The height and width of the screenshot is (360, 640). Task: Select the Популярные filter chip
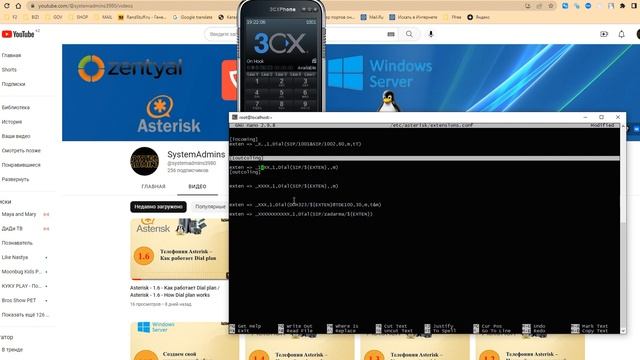[x=210, y=207]
